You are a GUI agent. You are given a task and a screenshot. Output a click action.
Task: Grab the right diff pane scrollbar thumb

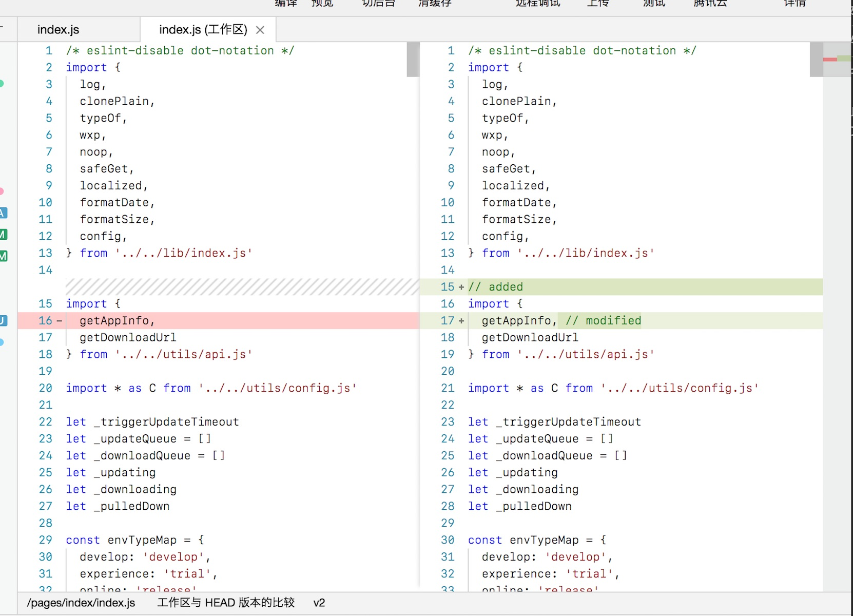point(816,60)
